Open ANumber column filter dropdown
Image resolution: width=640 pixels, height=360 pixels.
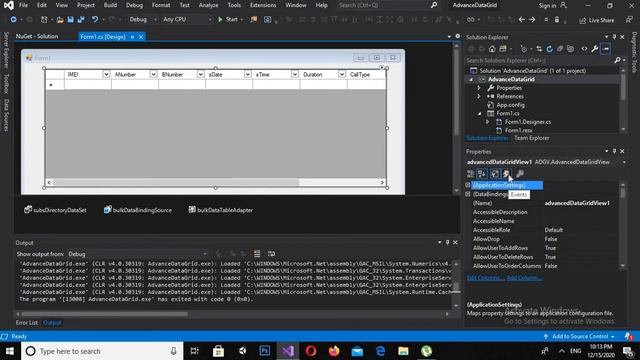coord(153,74)
